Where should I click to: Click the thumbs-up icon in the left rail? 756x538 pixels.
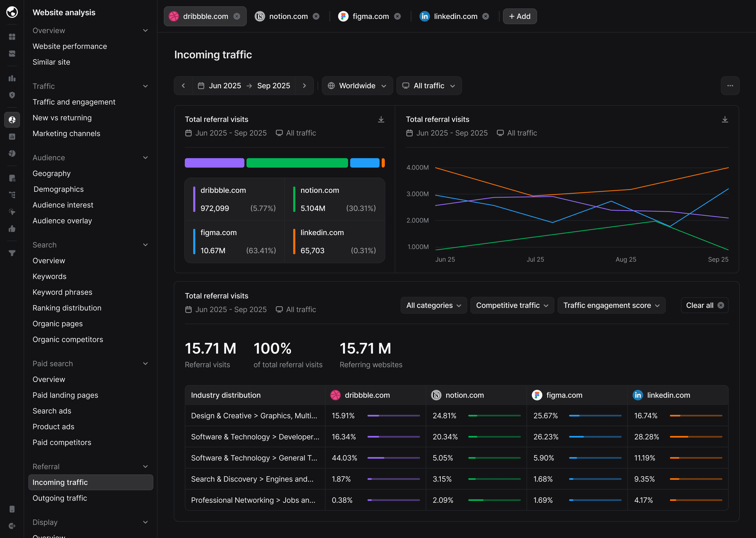12,229
